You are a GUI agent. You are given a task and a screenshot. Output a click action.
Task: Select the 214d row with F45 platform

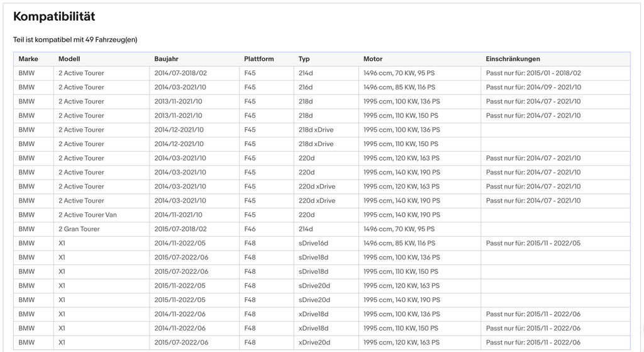321,73
